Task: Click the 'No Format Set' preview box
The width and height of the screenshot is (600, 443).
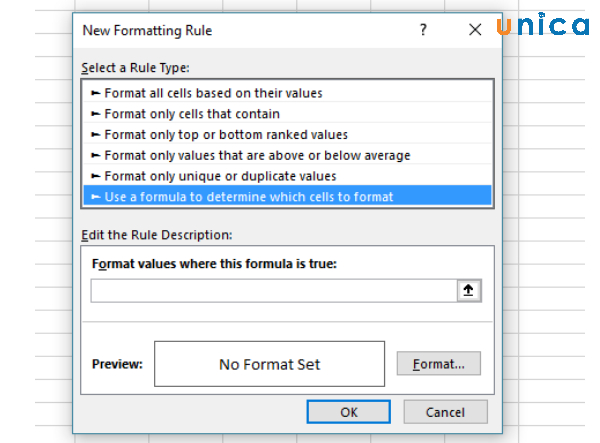Action: click(x=269, y=364)
